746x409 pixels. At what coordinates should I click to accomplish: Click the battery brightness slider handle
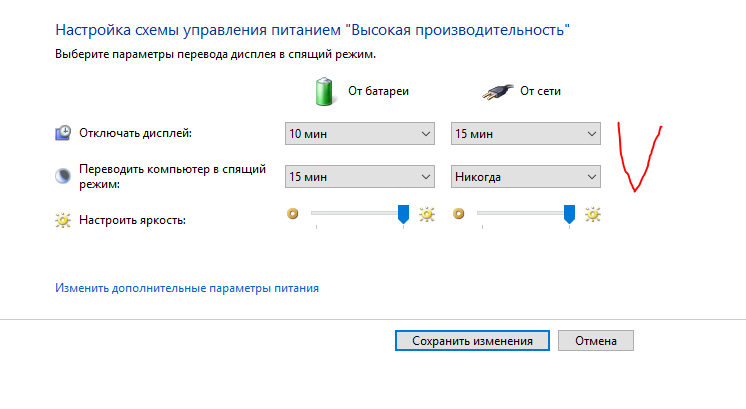(x=403, y=213)
